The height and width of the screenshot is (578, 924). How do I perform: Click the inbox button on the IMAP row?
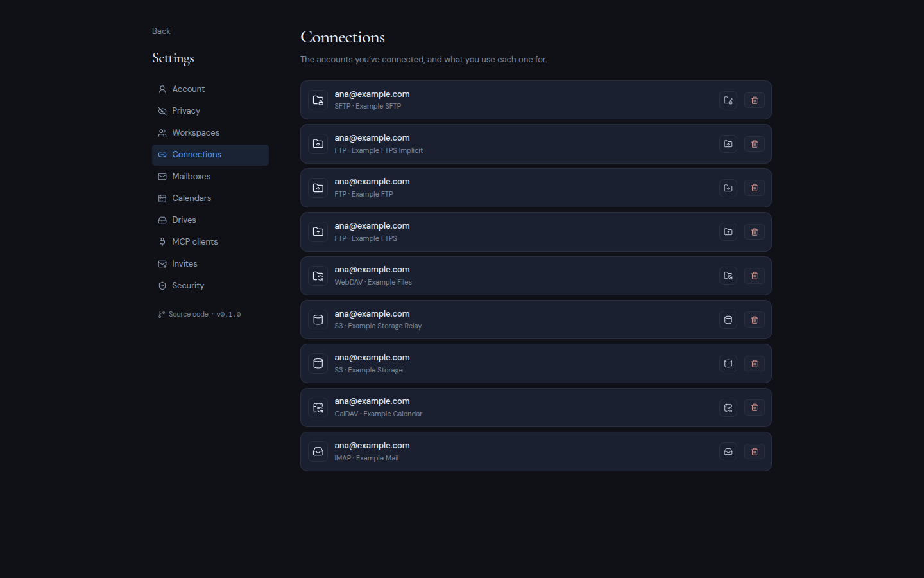pyautogui.click(x=728, y=451)
